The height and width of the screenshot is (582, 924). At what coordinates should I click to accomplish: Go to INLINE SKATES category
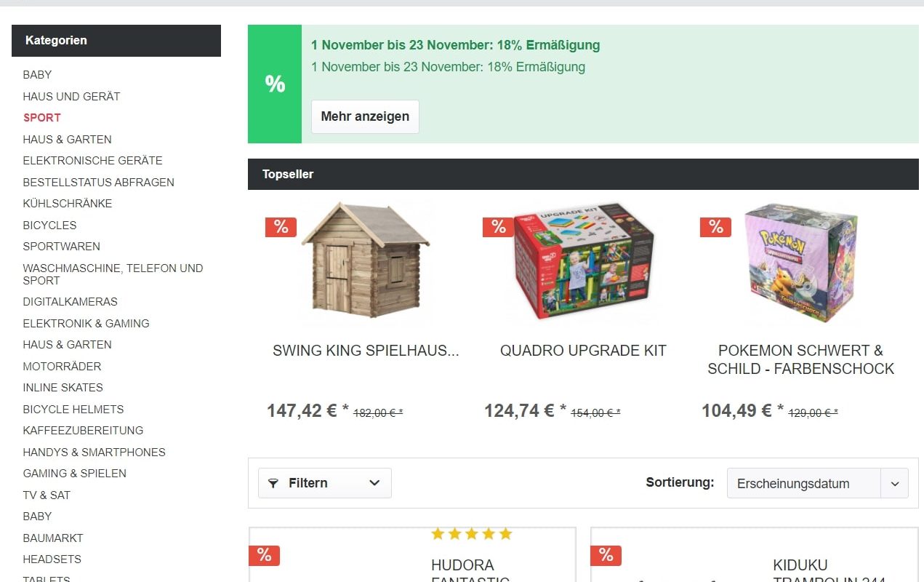(63, 388)
